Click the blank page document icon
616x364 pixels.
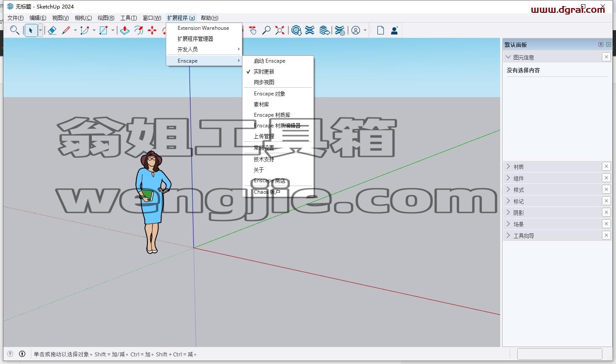(x=381, y=30)
